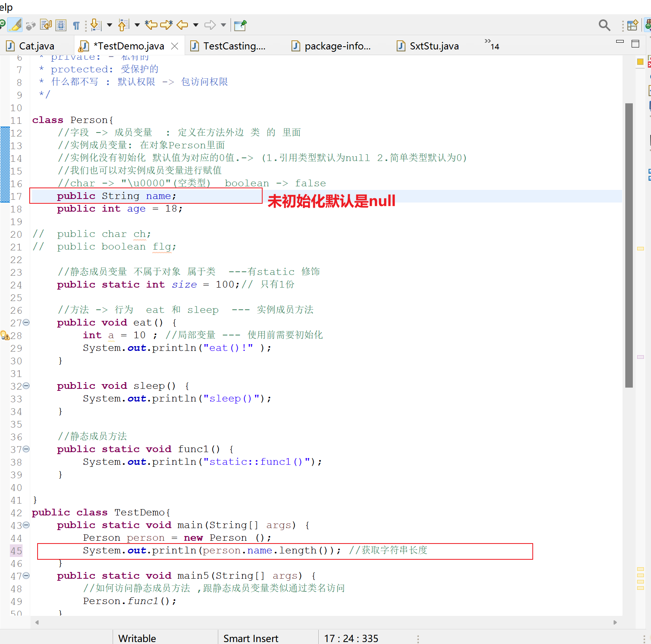Click the Toggle Word Wrap icon
The width and height of the screenshot is (651, 644).
[x=46, y=25]
